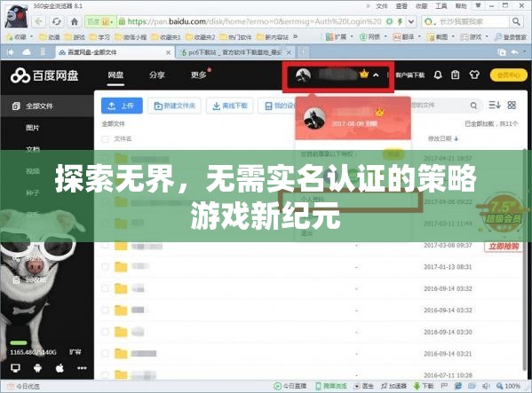Image resolution: width=532 pixels, height=393 pixels.
Task: Click the yellow 会员中心 button
Action: [508, 75]
